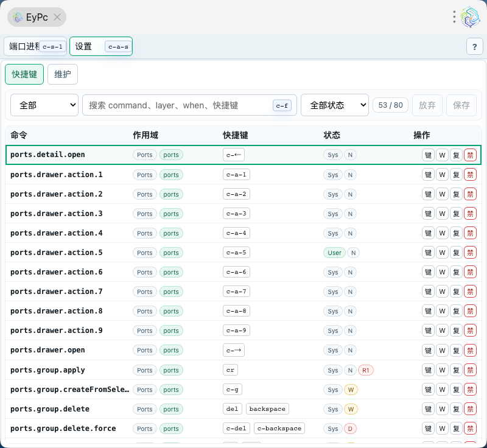This screenshot has height=448, width=487.
Task: Open the three-dot menu in the title bar
Action: coord(454,17)
